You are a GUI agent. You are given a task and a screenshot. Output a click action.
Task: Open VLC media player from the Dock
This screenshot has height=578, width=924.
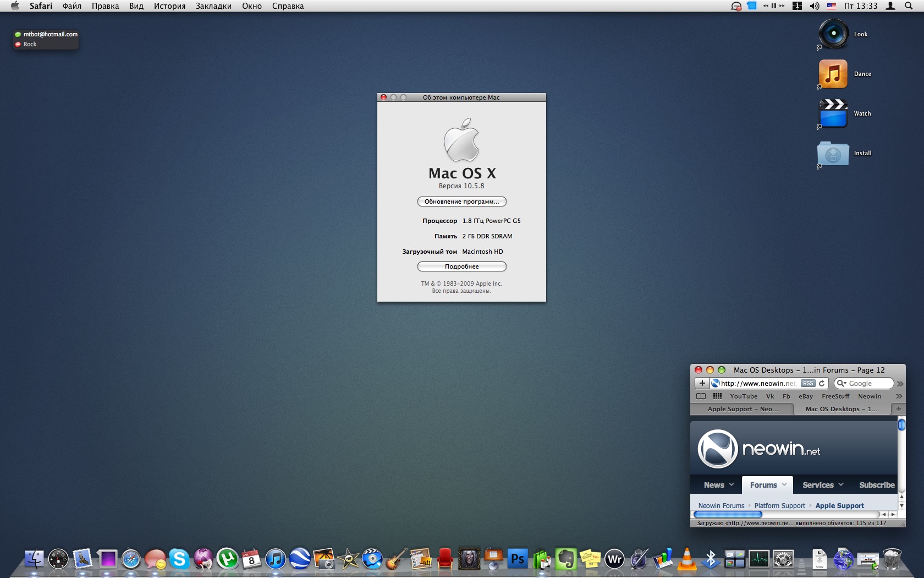click(x=687, y=559)
